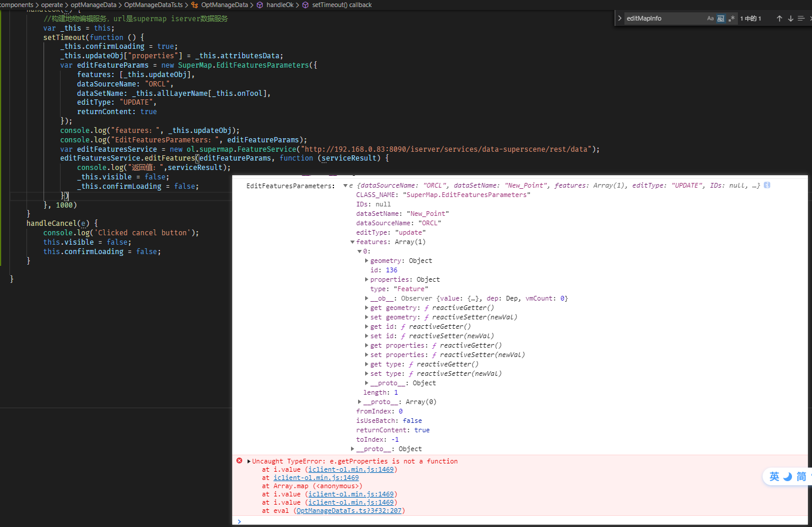Click the setTimeout callback cube icon in breadcrumb

(306, 5)
